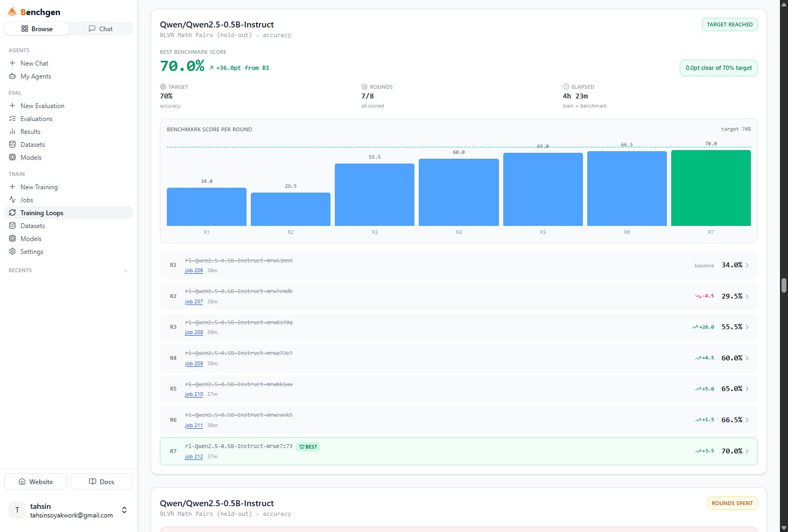Click the Training Loops refresh icon

tap(12, 213)
